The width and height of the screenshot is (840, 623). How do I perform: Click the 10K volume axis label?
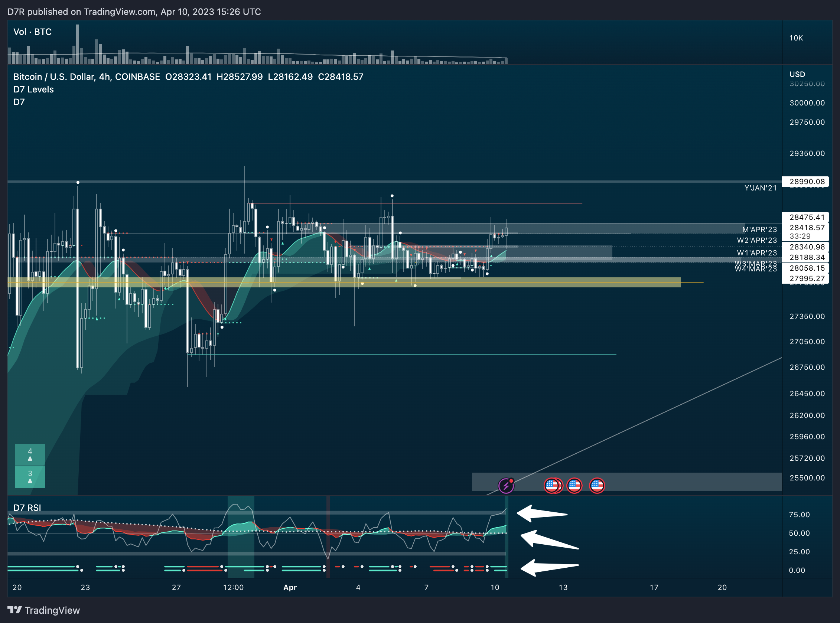[x=796, y=38]
